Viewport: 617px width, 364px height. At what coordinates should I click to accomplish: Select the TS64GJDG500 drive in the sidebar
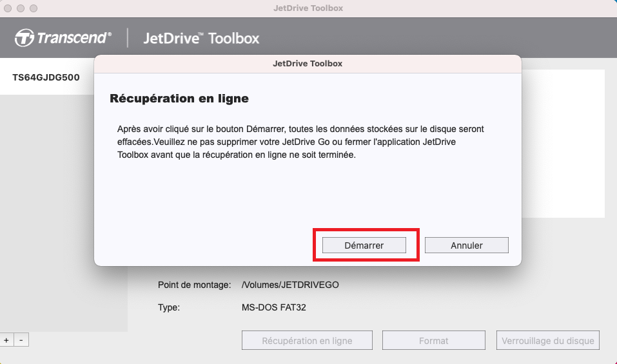click(x=46, y=77)
